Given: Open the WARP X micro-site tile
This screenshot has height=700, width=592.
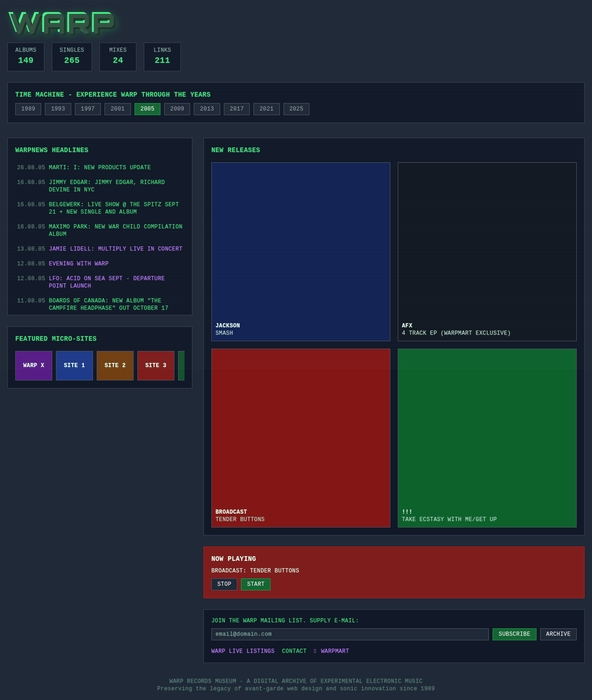Looking at the screenshot, I should pyautogui.click(x=33, y=365).
